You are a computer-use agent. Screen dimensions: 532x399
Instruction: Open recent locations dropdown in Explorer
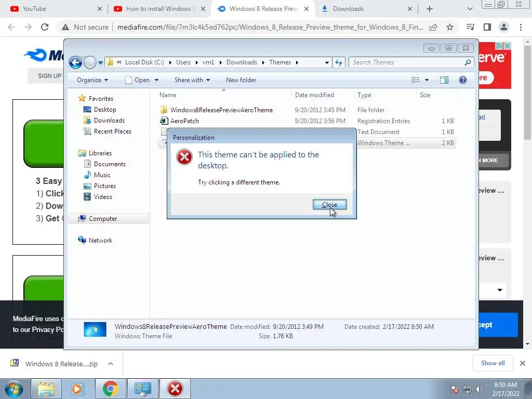point(100,62)
